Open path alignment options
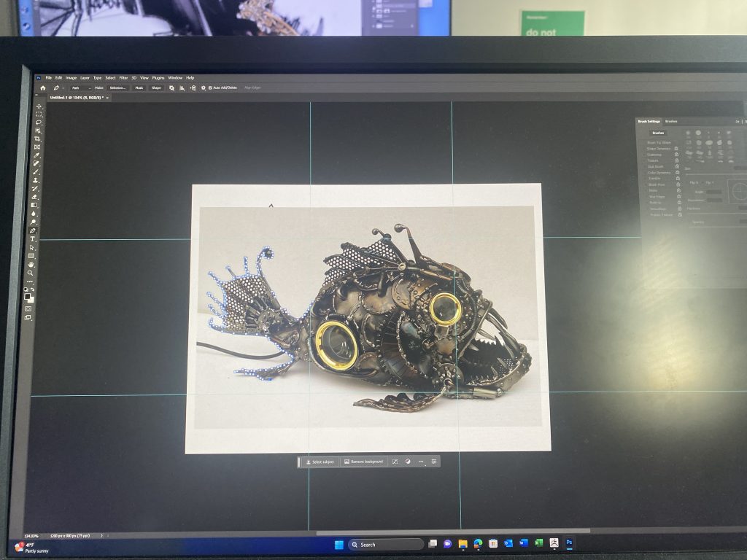The width and height of the screenshot is (747, 560). [x=182, y=88]
